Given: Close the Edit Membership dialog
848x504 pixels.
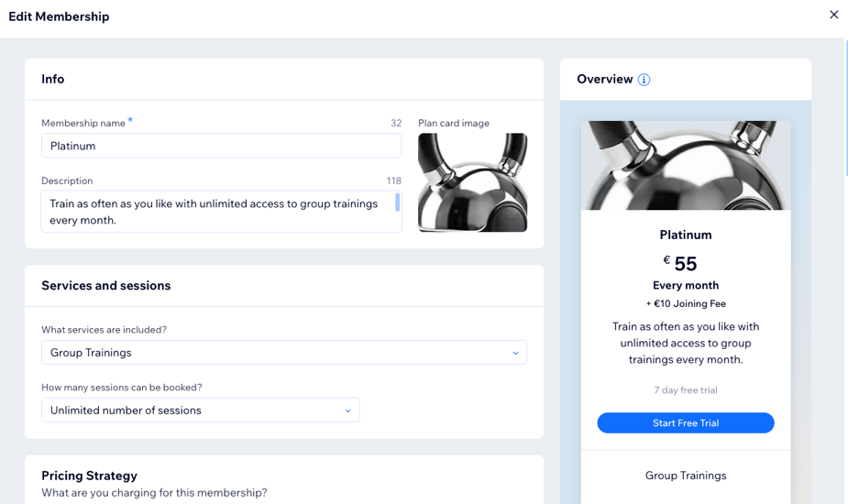Looking at the screenshot, I should point(833,15).
